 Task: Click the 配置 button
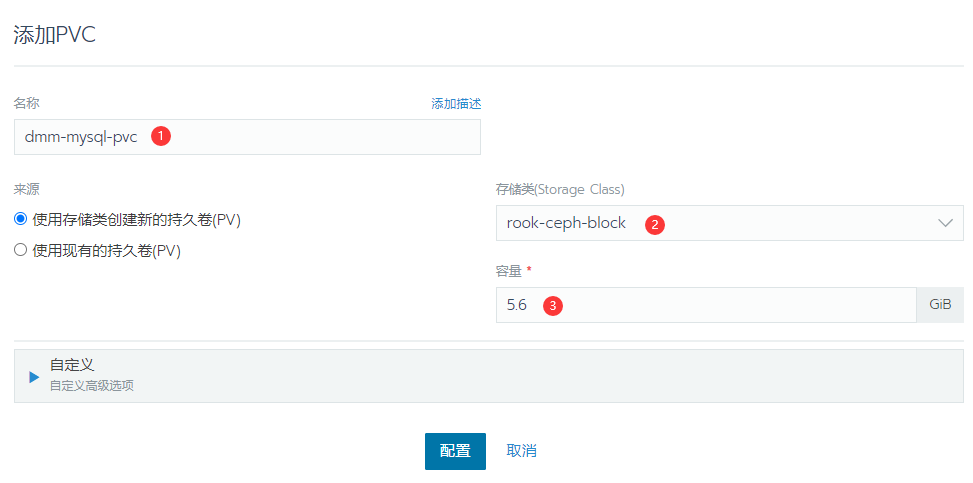pos(455,451)
